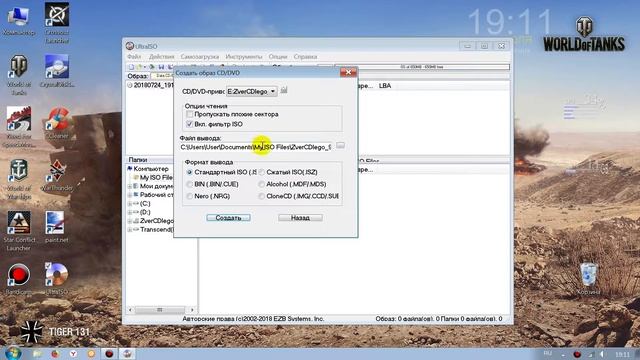This screenshot has height=360, width=640.
Task: Enable the Пропускать плохие сектора checkbox
Action: click(189, 114)
